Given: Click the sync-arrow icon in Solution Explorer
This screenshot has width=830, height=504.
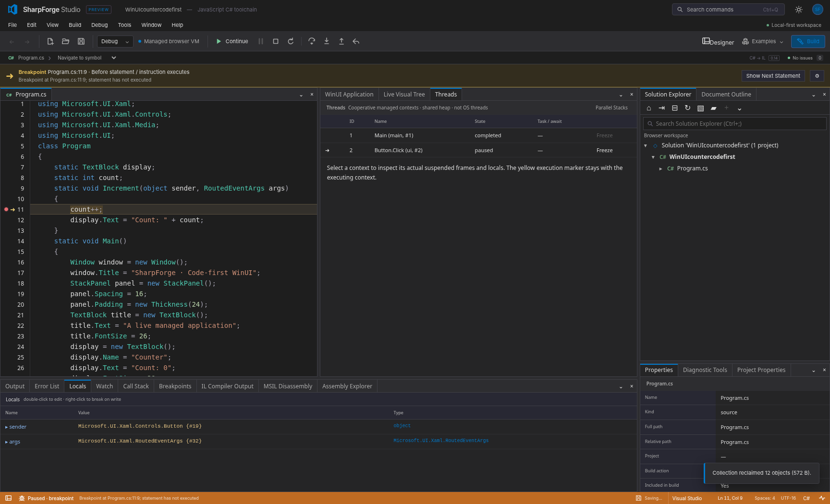Looking at the screenshot, I should pyautogui.click(x=662, y=108).
